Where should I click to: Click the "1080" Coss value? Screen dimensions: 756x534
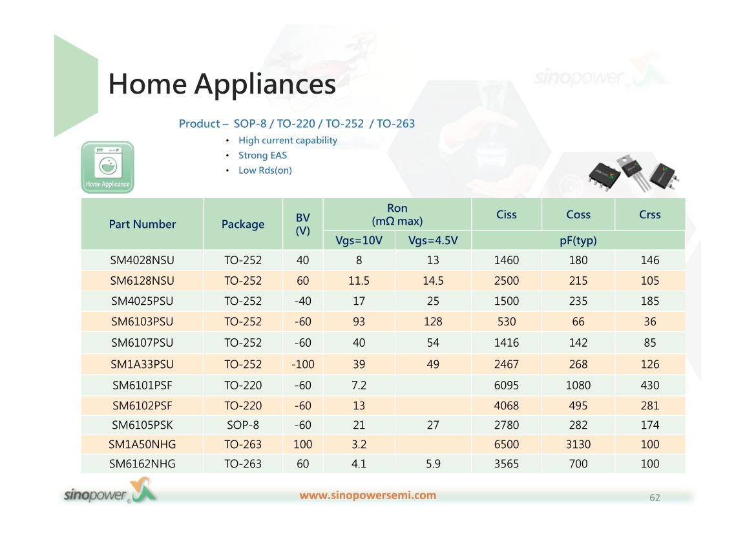[578, 385]
